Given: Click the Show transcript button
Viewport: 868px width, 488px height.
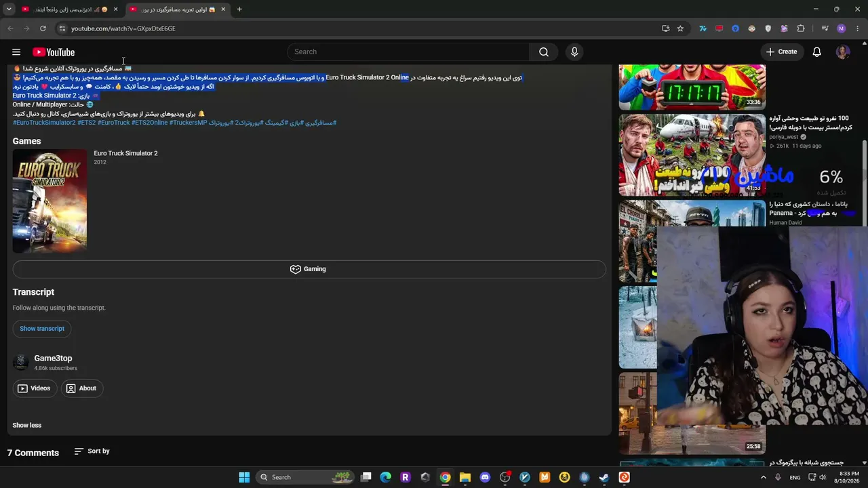Looking at the screenshot, I should pos(42,329).
